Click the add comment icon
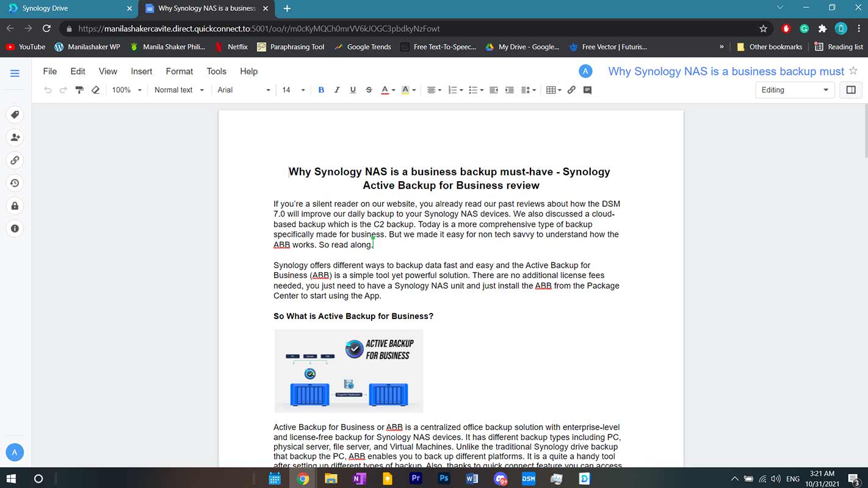 [x=587, y=90]
